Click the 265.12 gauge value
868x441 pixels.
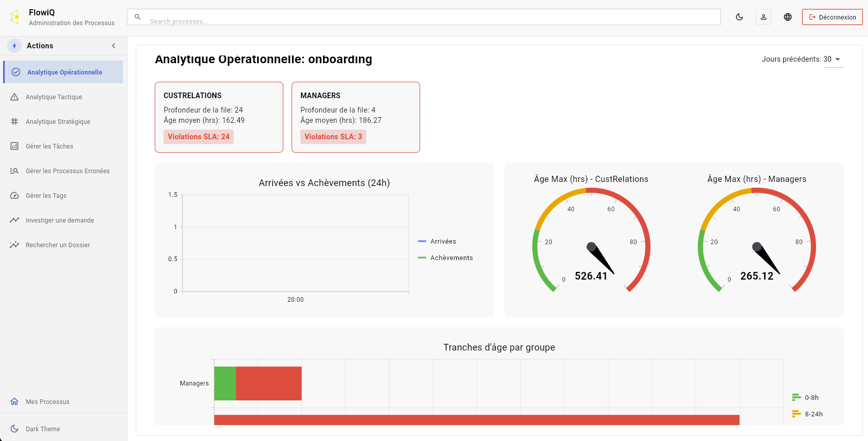coord(757,276)
